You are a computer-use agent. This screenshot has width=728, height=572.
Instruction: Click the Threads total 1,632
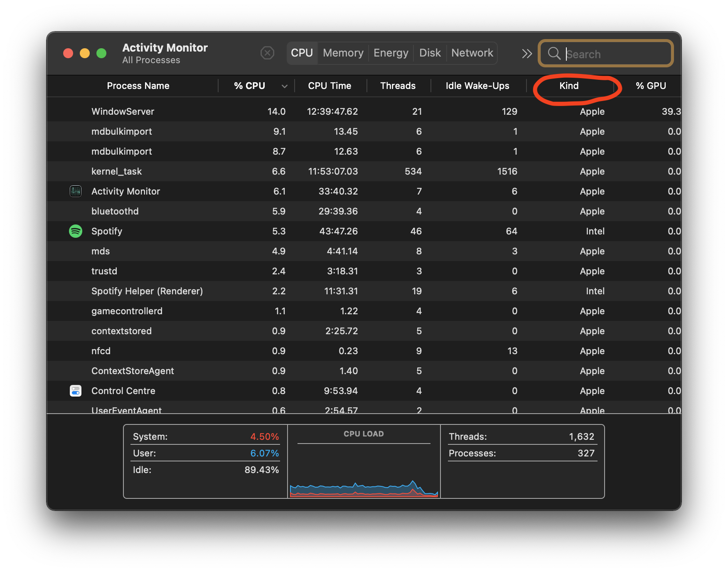coord(581,436)
